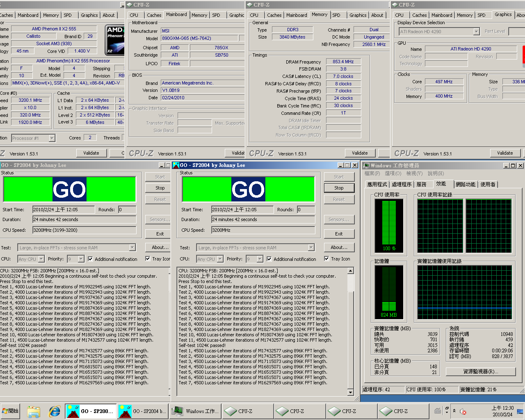The width and height of the screenshot is (525, 420).
Task: Click the green GO status logo in right SP2004 window
Action: 248,189
